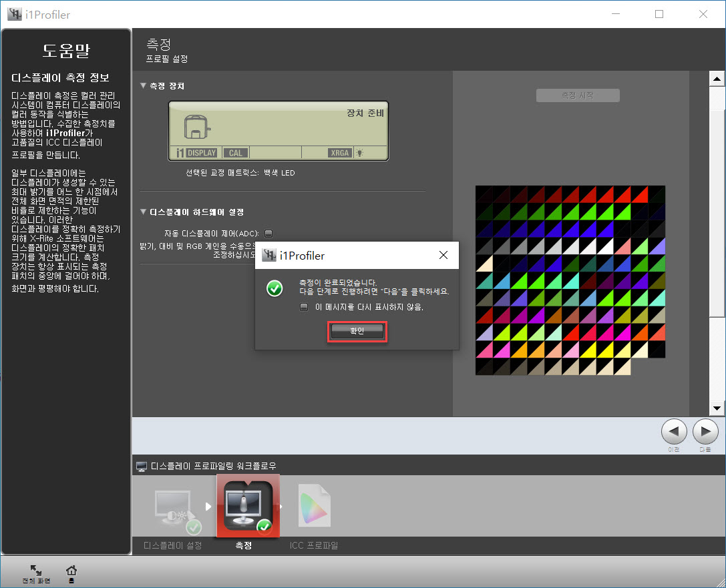Go back with 이전 arrow button
Viewport: 726px width, 588px height.
click(x=674, y=431)
